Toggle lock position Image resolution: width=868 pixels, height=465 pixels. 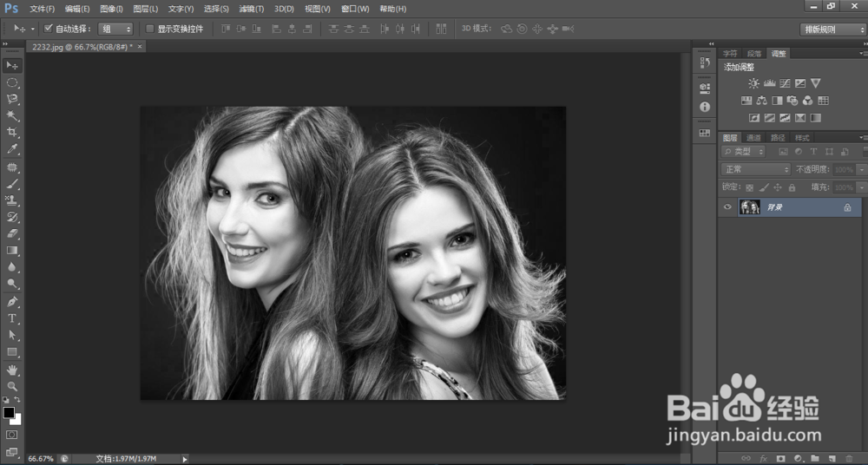click(x=778, y=187)
